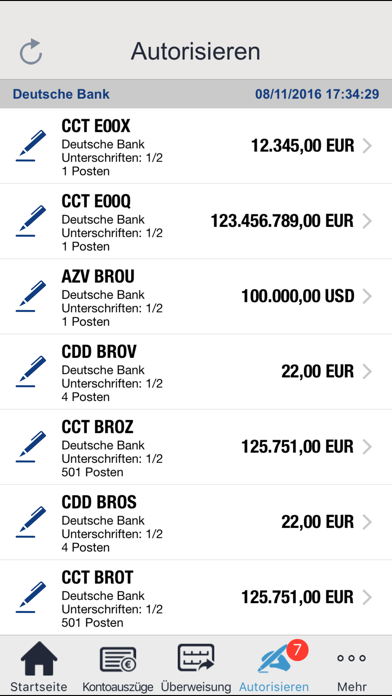
Task: Click the pen icon beside CCT BROZ
Action: [31, 447]
